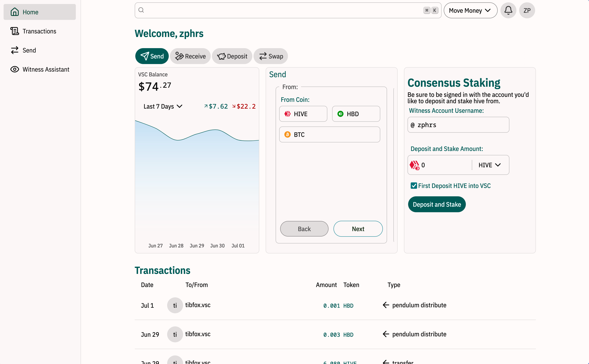Click the stake amount input showing 0
Screen dimensions: 589x364
click(x=446, y=165)
